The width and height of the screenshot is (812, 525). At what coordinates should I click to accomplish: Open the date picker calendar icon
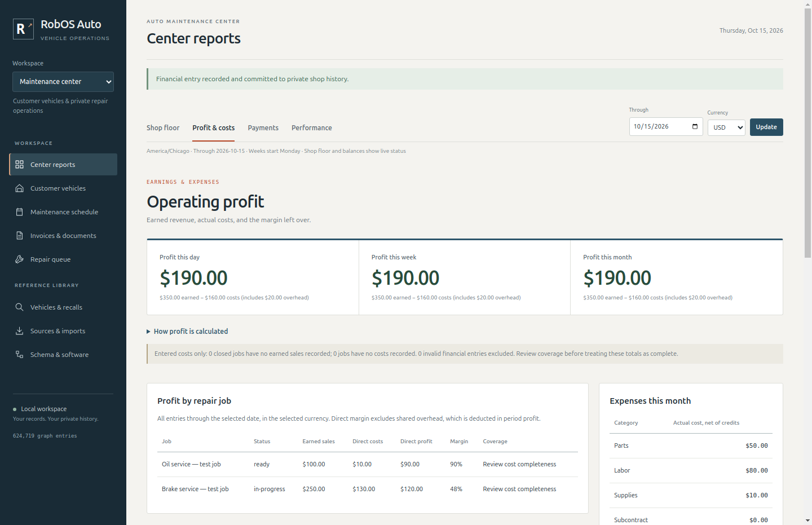pyautogui.click(x=695, y=126)
